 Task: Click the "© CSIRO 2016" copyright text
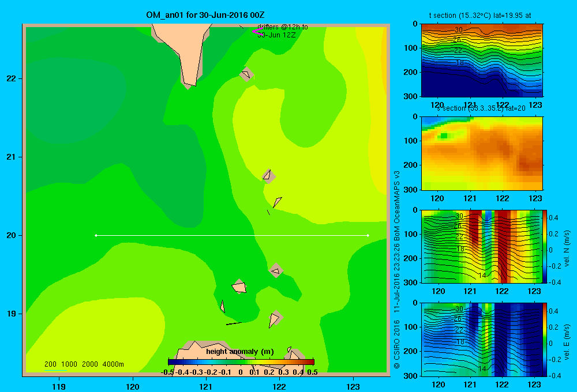coord(397,344)
